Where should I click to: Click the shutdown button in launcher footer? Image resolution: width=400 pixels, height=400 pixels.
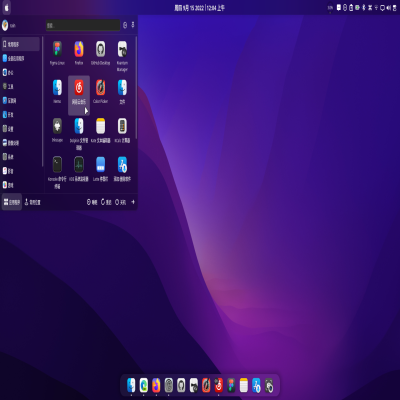120,202
